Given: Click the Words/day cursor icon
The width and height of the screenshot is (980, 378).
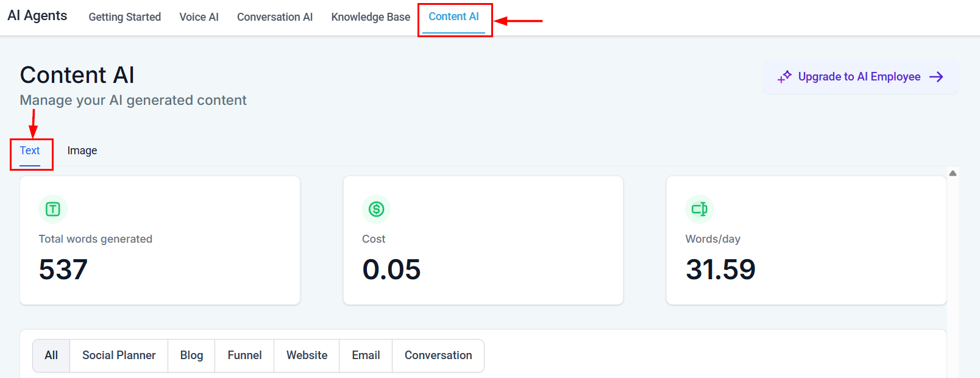Looking at the screenshot, I should 699,209.
